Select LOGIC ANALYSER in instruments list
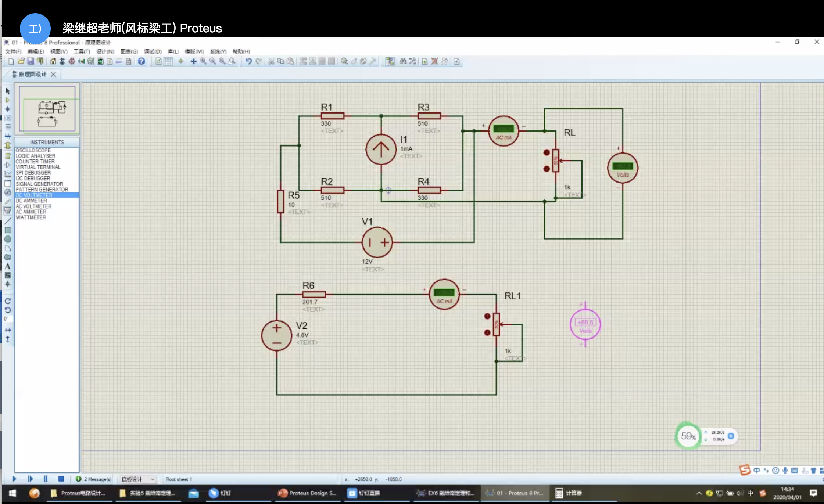The width and height of the screenshot is (824, 504). 35,156
